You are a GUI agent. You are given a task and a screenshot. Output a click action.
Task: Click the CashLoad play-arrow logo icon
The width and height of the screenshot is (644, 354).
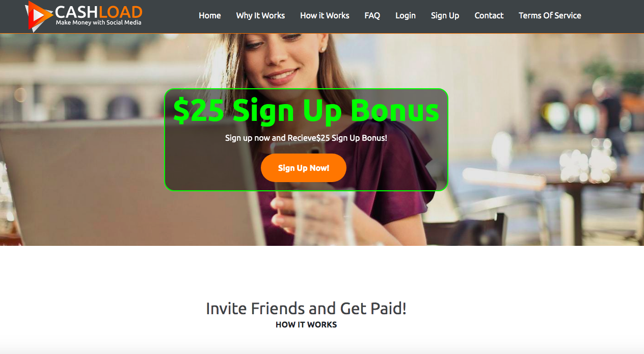coord(39,16)
